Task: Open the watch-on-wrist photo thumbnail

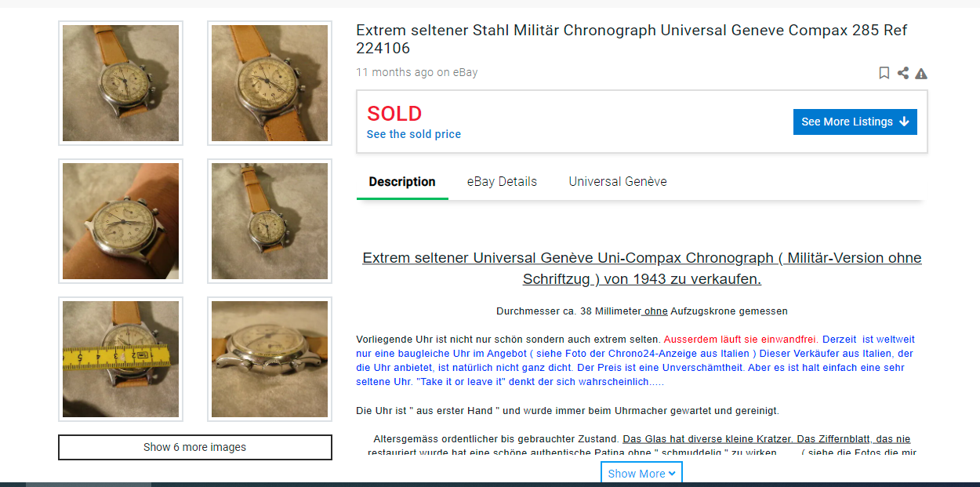Action: (x=121, y=221)
